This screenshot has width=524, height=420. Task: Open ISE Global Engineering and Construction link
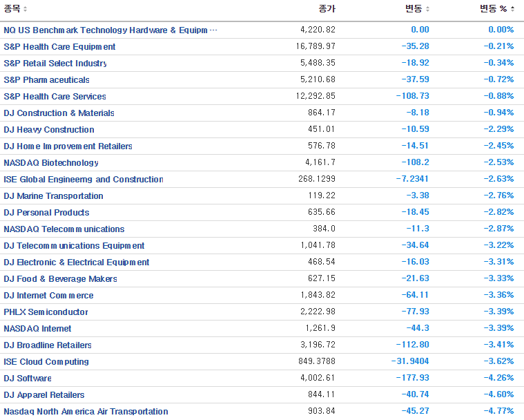84,179
